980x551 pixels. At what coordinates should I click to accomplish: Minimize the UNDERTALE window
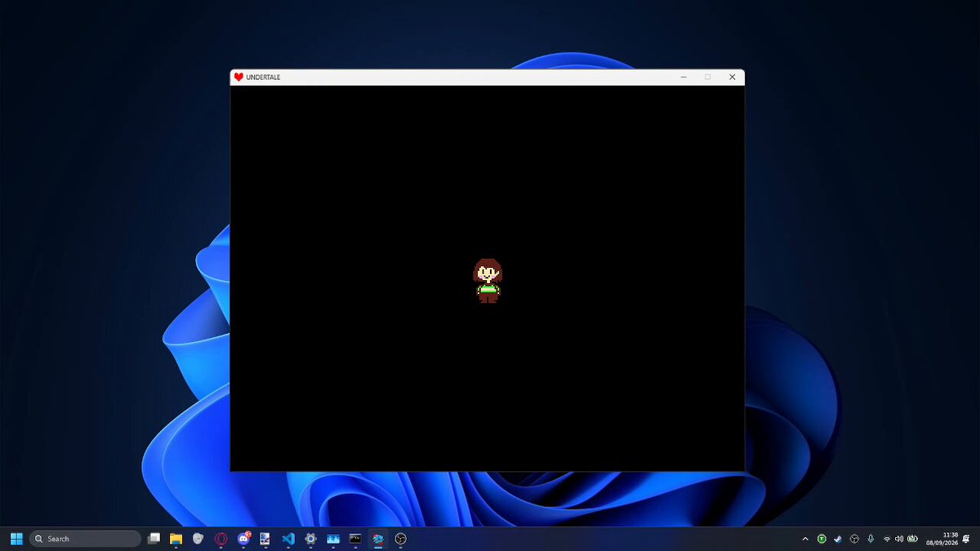pyautogui.click(x=684, y=77)
